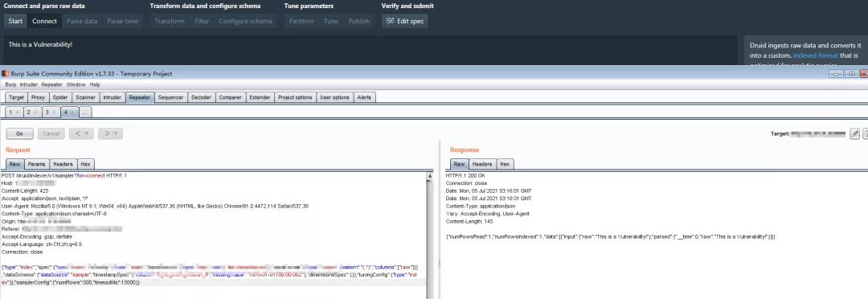Image resolution: width=868 pixels, height=299 pixels.
Task: Select the Request Raw view tab
Action: 15,164
